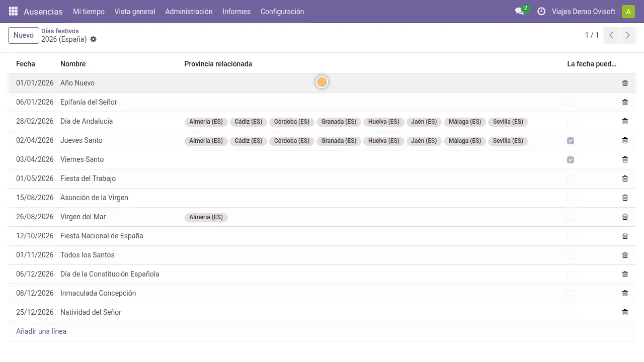This screenshot has width=644, height=362.
Task: Open the messages conversation icon
Action: [520, 11]
